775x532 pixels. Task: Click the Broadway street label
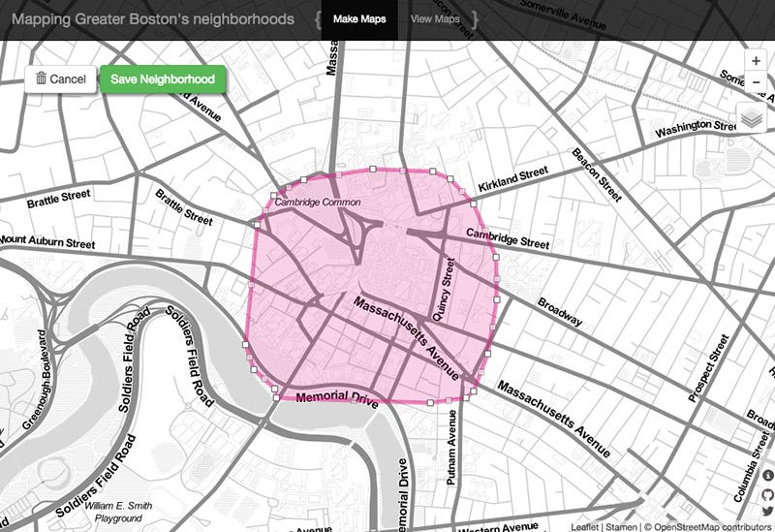click(560, 311)
